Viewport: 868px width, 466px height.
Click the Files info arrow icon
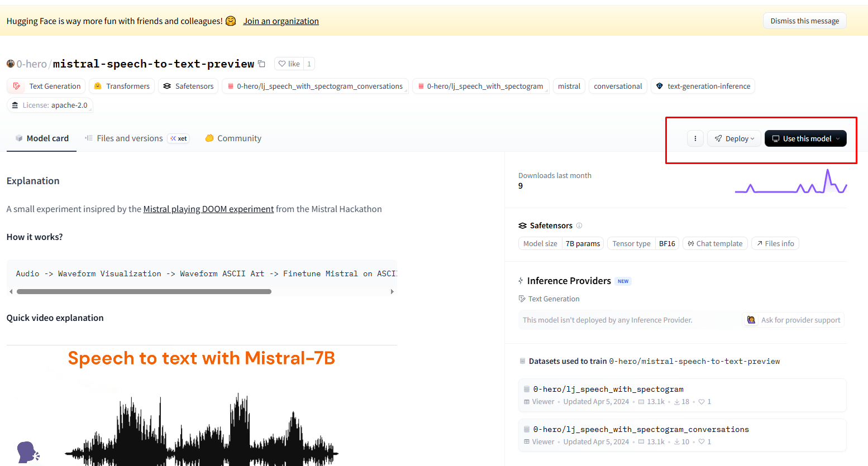pos(760,243)
